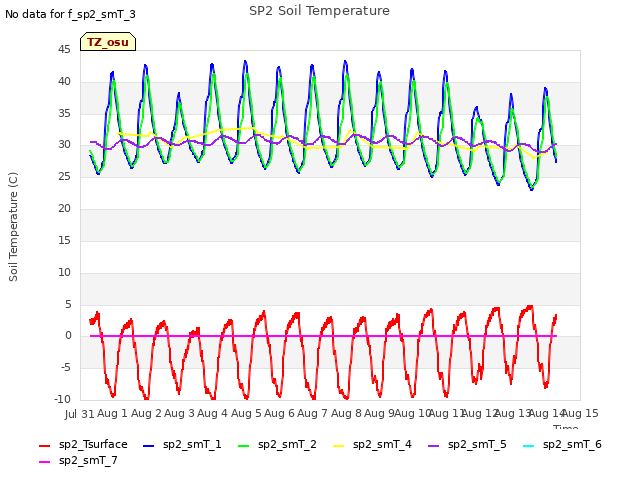This screenshot has height=480, width=640.
Task: Click the Aug 4 x-axis tick label
Action: [x=212, y=413]
